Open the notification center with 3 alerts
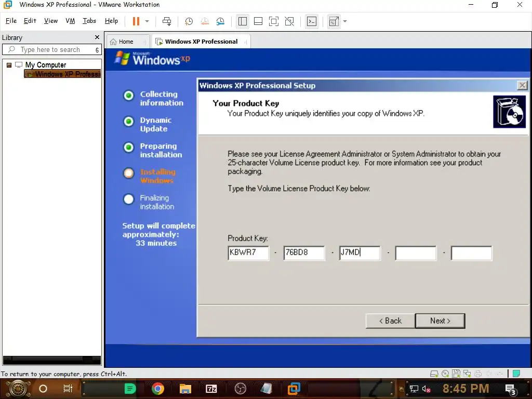 pyautogui.click(x=511, y=390)
